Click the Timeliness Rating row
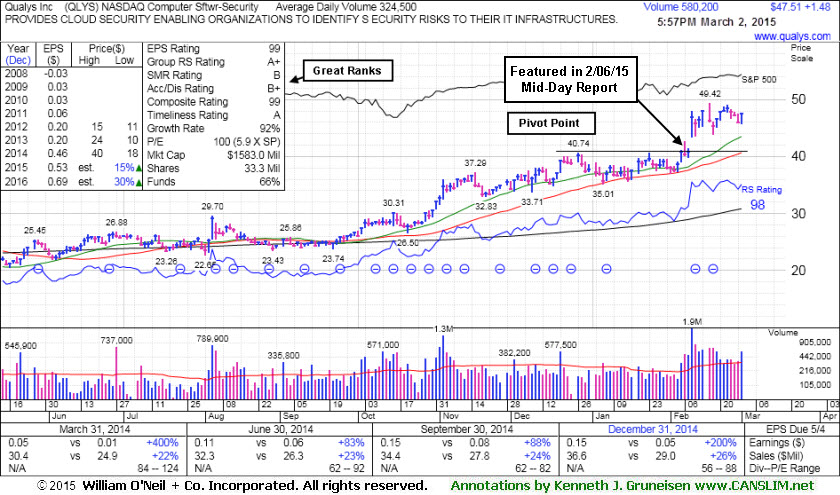 click(214, 115)
